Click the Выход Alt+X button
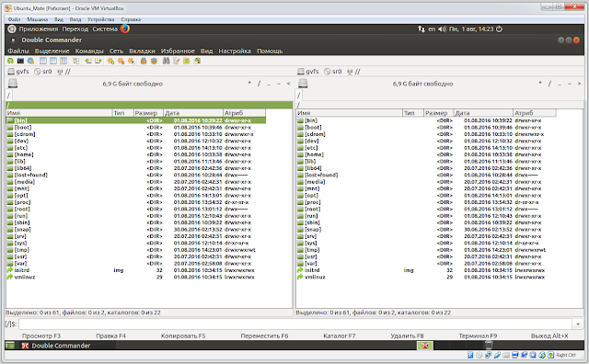589x364 pixels. click(549, 336)
